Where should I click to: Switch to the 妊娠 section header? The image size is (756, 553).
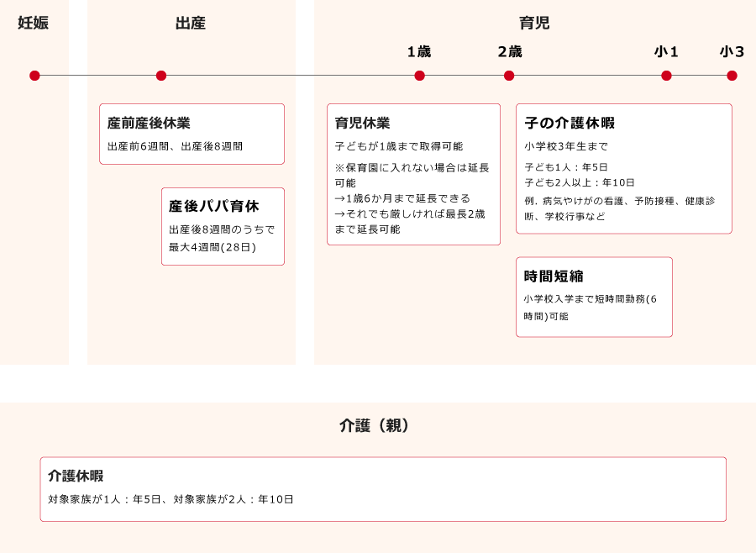pos(34,24)
